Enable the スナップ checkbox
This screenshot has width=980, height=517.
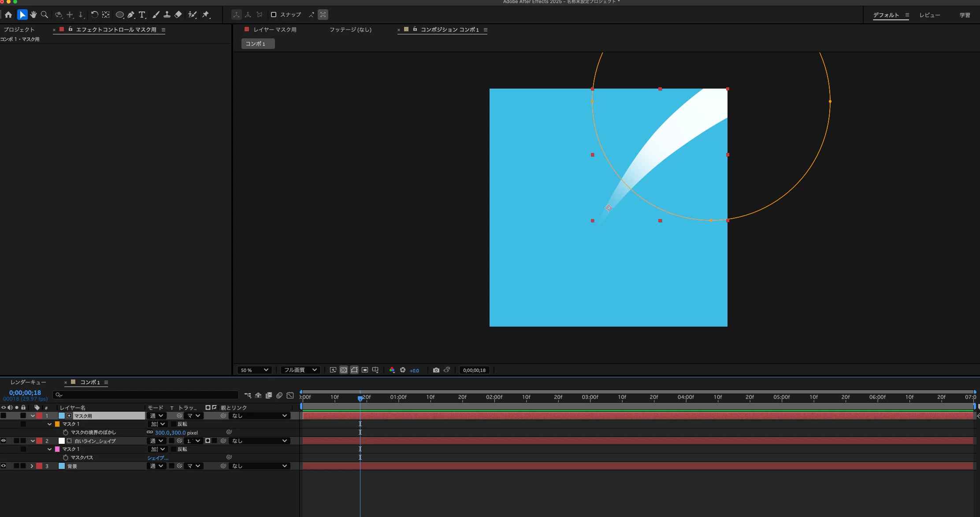(x=274, y=15)
